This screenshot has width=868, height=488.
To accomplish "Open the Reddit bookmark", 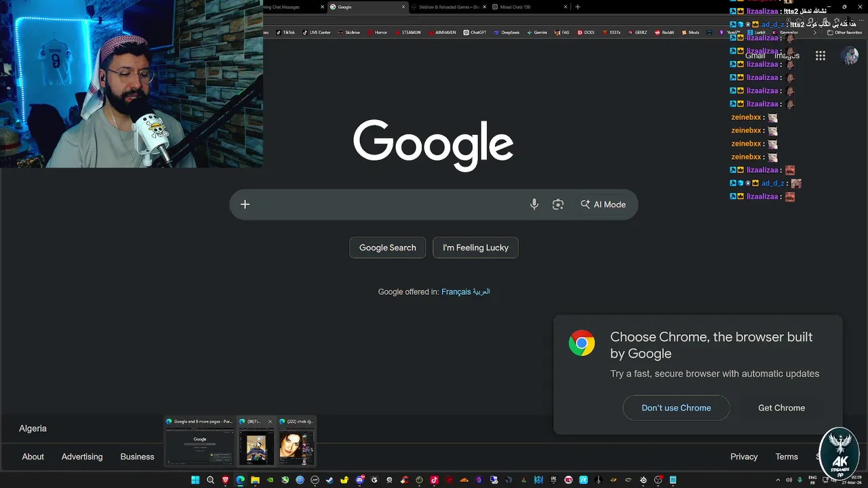I will point(665,32).
